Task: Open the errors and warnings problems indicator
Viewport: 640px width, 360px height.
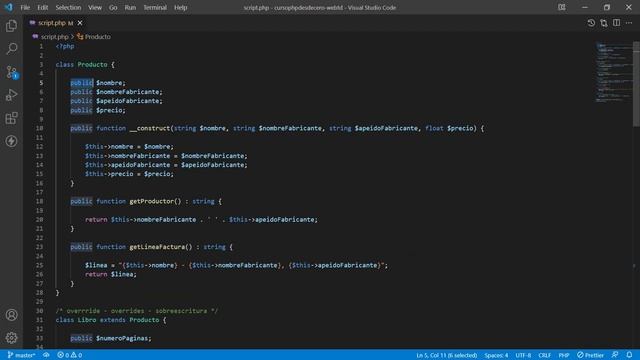Action: pos(69,355)
